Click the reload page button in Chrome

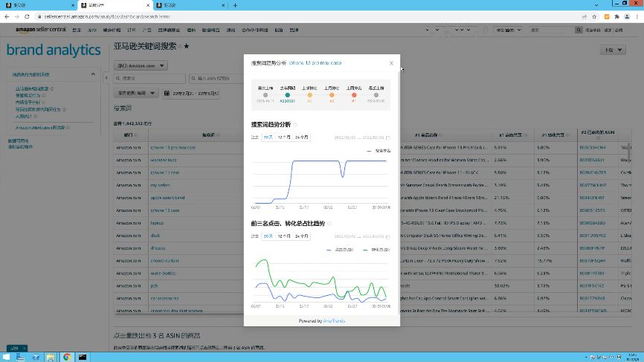coord(27,17)
